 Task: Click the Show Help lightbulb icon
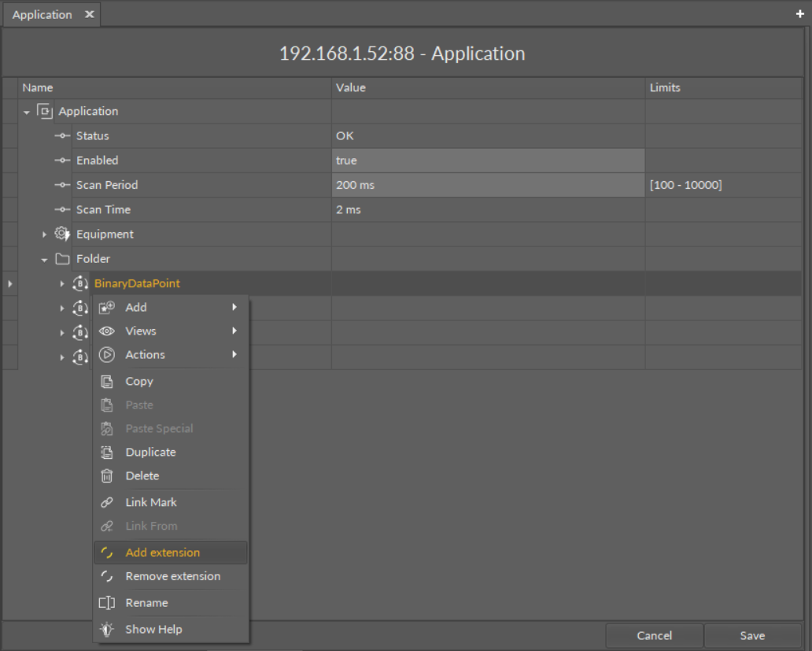[108, 630]
